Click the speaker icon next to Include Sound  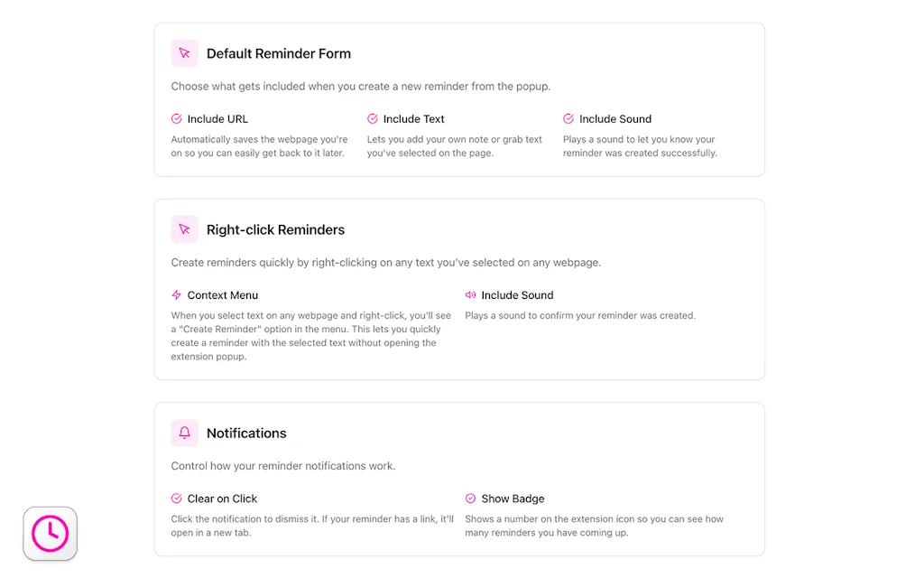(470, 294)
